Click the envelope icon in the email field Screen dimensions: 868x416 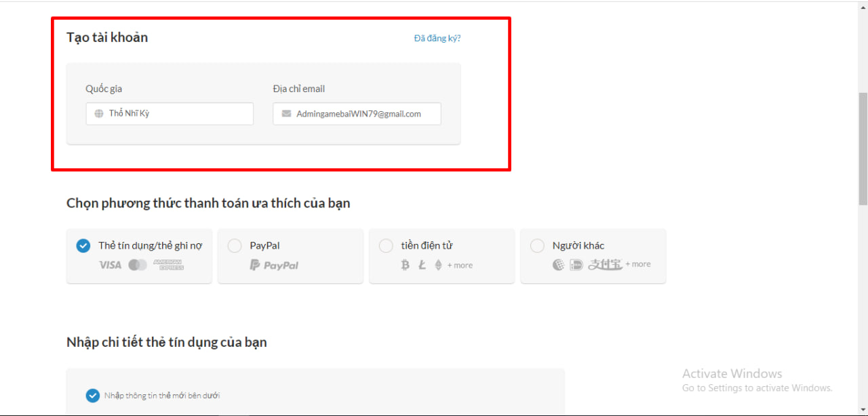click(285, 113)
